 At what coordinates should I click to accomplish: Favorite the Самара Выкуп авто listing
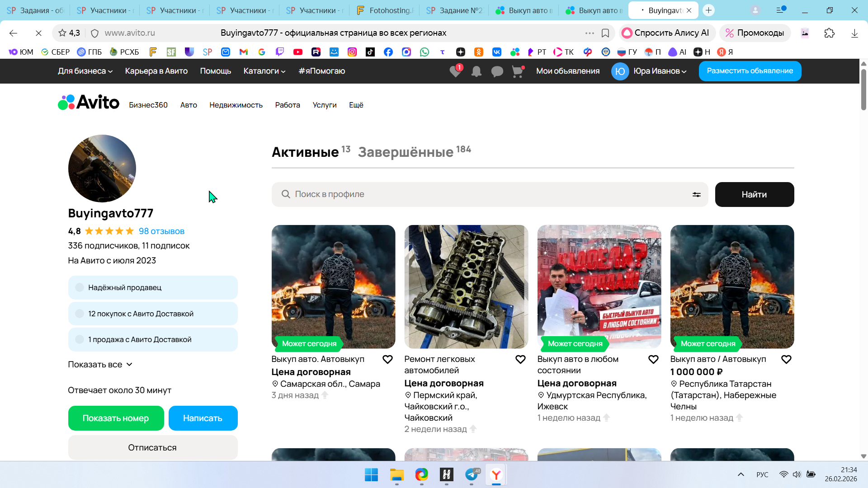tap(387, 359)
